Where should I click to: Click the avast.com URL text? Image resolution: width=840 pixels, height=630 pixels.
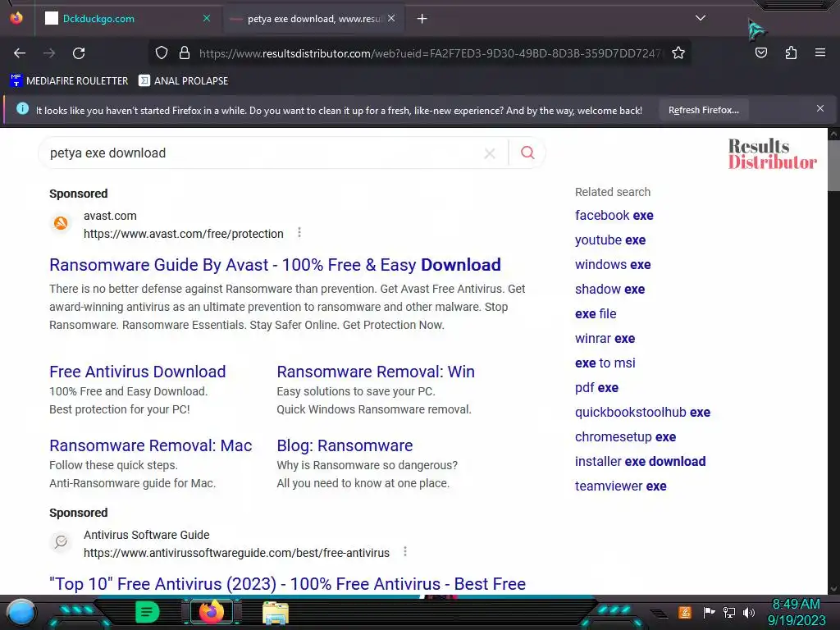click(x=183, y=234)
